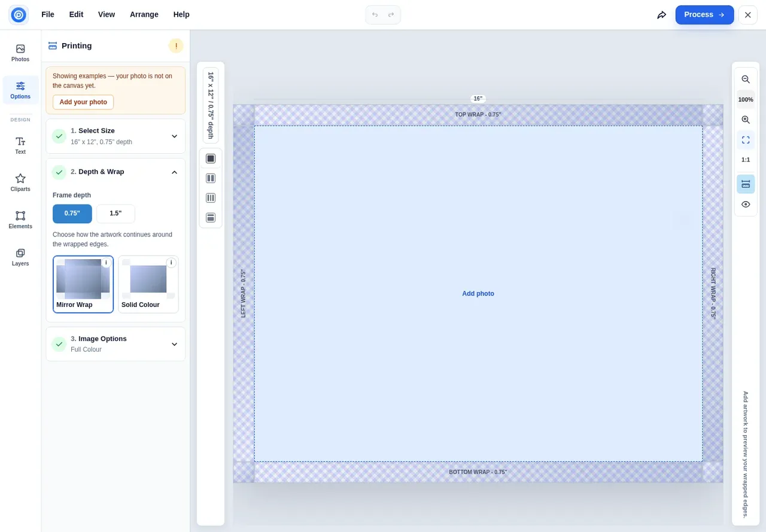Click the 16" x 12" / 0.75" depth label
Image resolution: width=766 pixels, height=532 pixels.
[x=211, y=105]
